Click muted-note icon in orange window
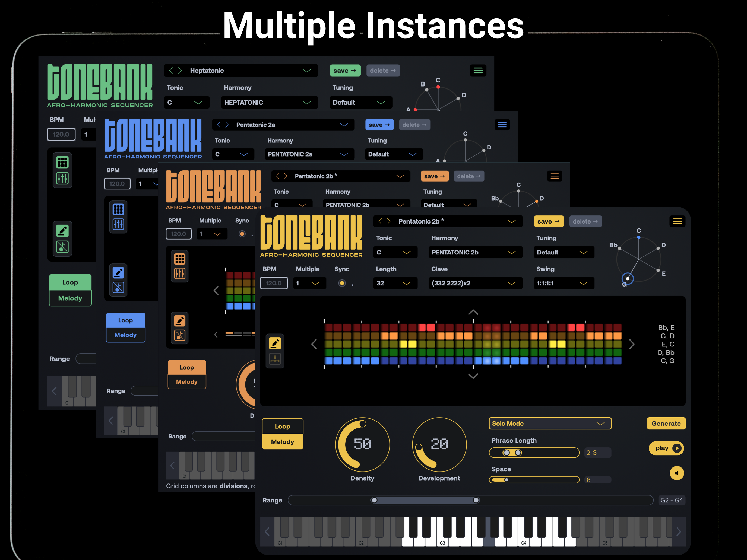747x560 pixels. point(180,335)
